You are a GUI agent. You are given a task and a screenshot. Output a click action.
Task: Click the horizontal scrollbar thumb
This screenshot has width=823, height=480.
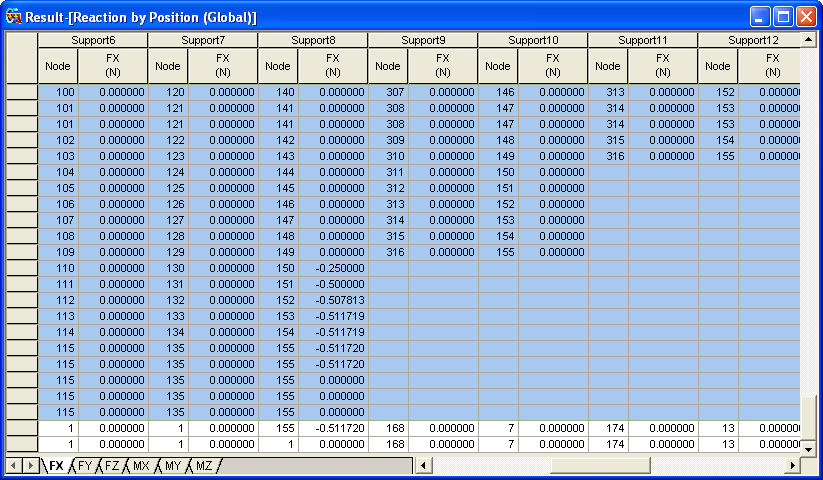pyautogui.click(x=598, y=466)
